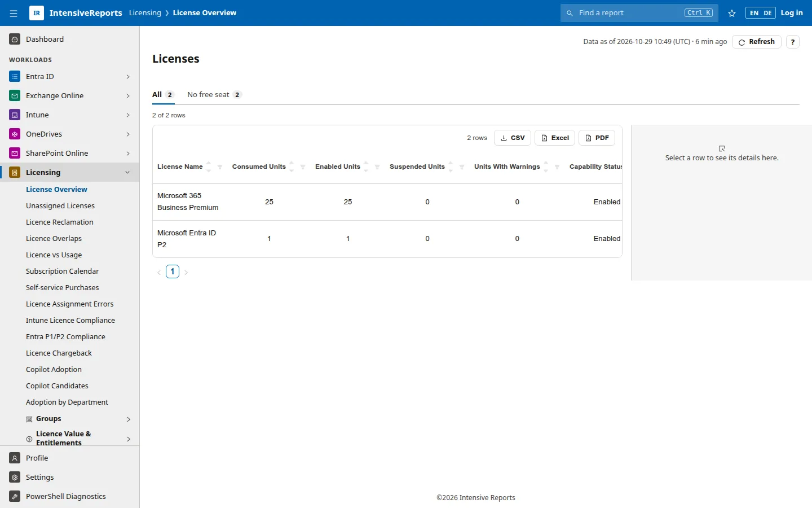Switch to the All licenses tab
Viewport: 812px width, 508px height.
click(x=163, y=95)
